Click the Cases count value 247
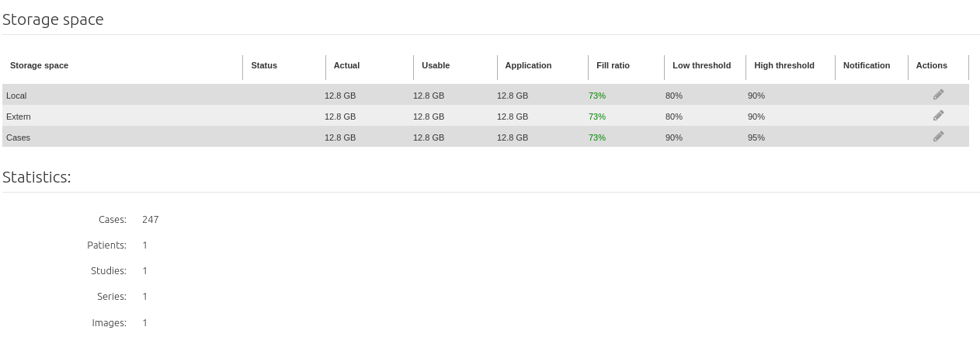 (151, 220)
